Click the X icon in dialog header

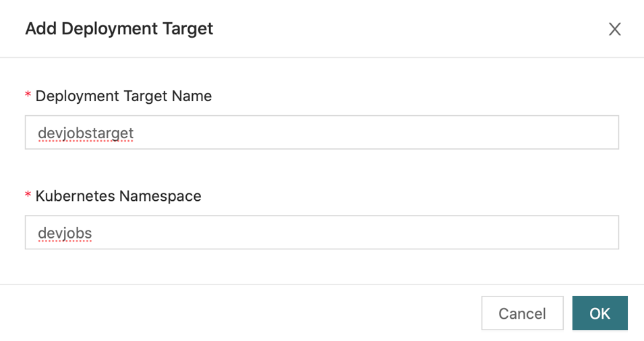(614, 29)
